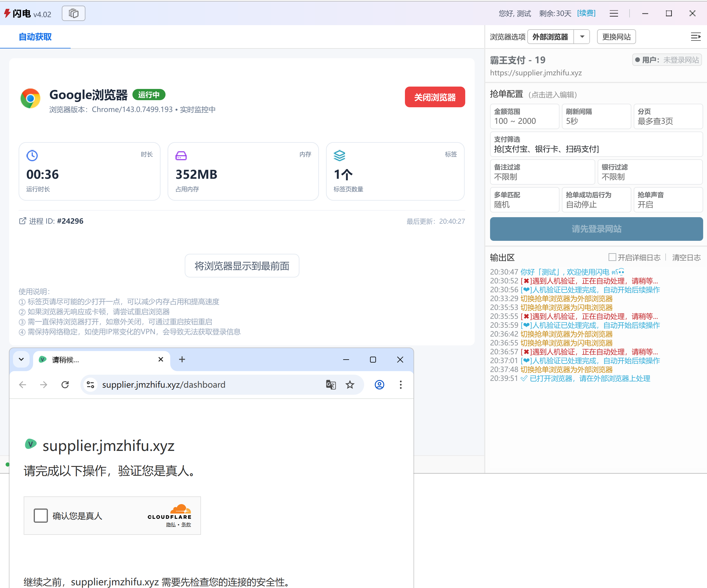The image size is (707, 588).
Task: Open the 外部浏览器 dropdown arrow
Action: (x=582, y=37)
